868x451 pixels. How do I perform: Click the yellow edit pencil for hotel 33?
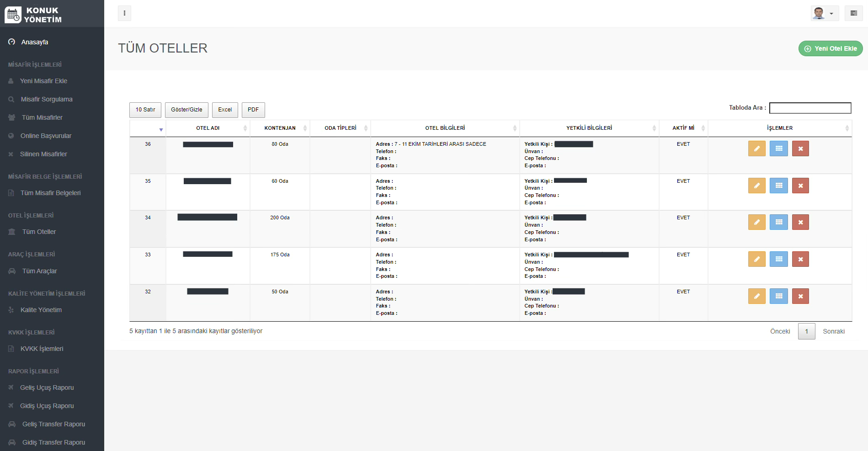756,259
